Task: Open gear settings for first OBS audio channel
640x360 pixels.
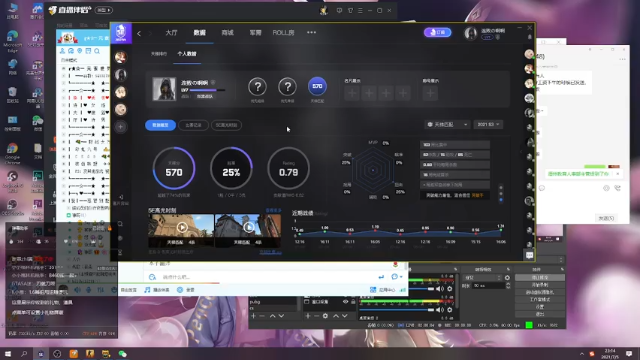Action: click(449, 289)
